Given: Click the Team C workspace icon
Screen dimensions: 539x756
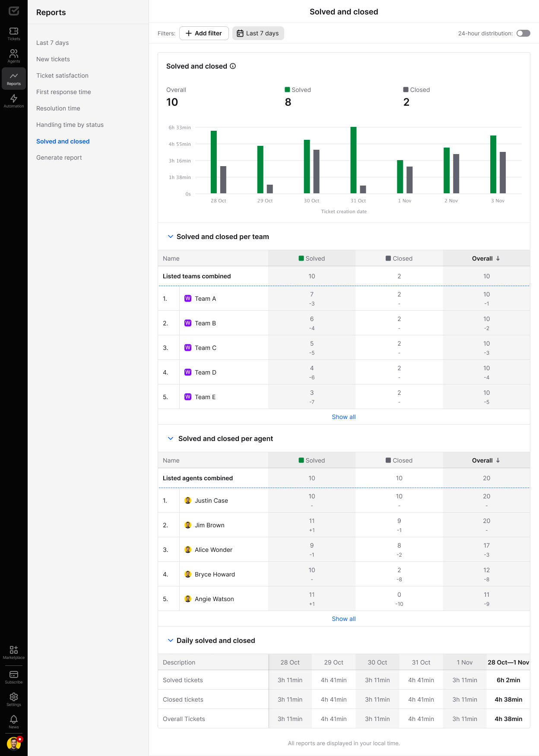Looking at the screenshot, I should 188,348.
